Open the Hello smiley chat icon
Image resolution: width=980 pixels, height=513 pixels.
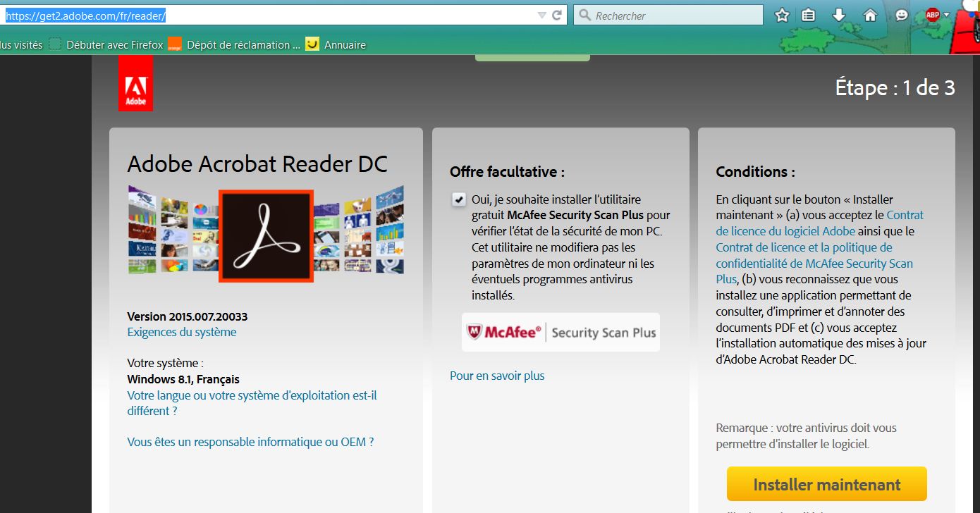[901, 15]
